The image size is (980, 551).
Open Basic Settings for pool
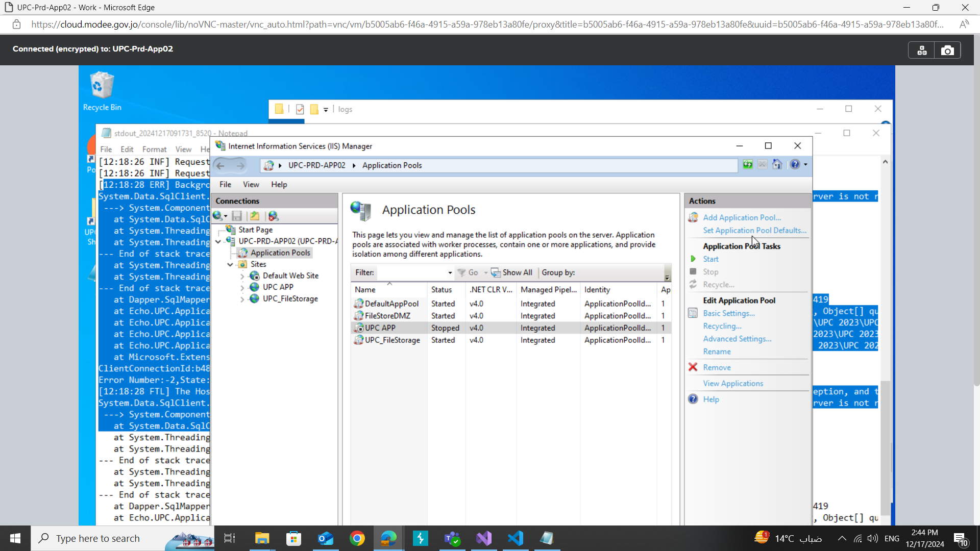[x=728, y=313]
